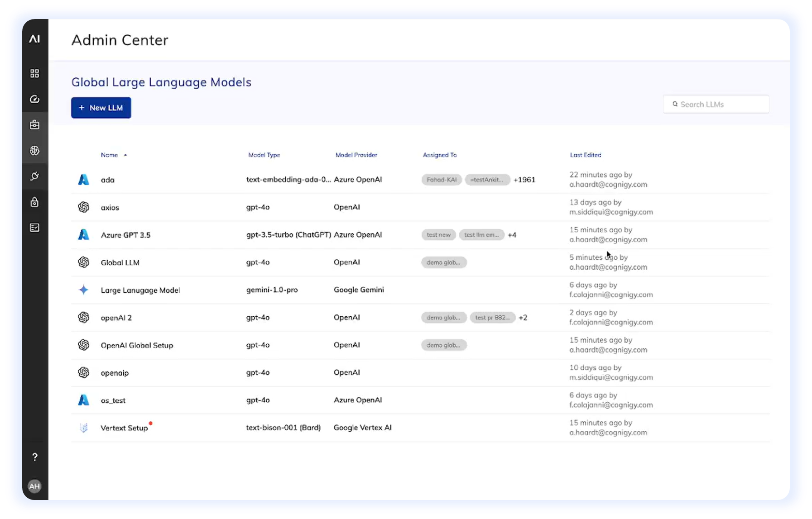The image size is (812, 519).
Task: Open the checklist audit icon in sidebar
Action: 34,228
